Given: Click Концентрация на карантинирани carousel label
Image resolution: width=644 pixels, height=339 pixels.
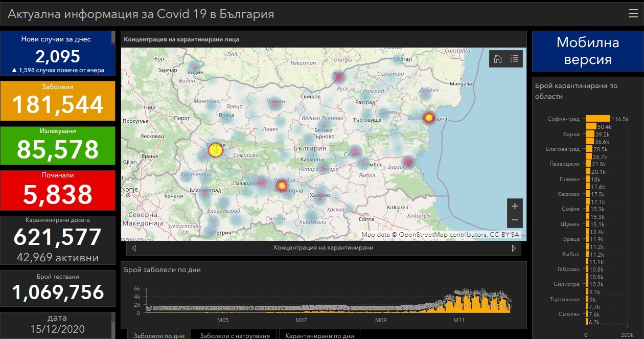Looking at the screenshot, I should [324, 248].
